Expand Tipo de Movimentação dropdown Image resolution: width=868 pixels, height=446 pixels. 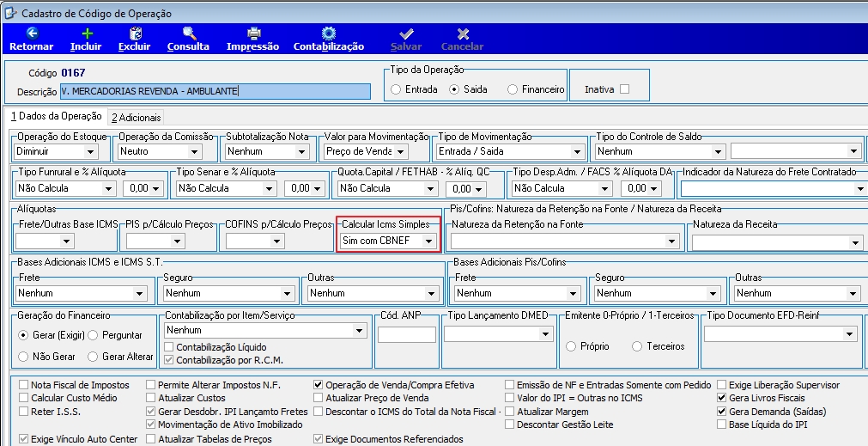pos(577,151)
